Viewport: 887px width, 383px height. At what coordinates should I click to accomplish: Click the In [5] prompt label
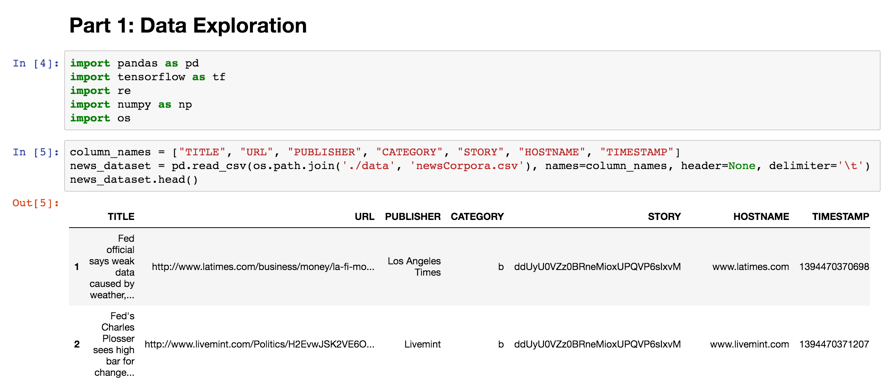tap(36, 152)
